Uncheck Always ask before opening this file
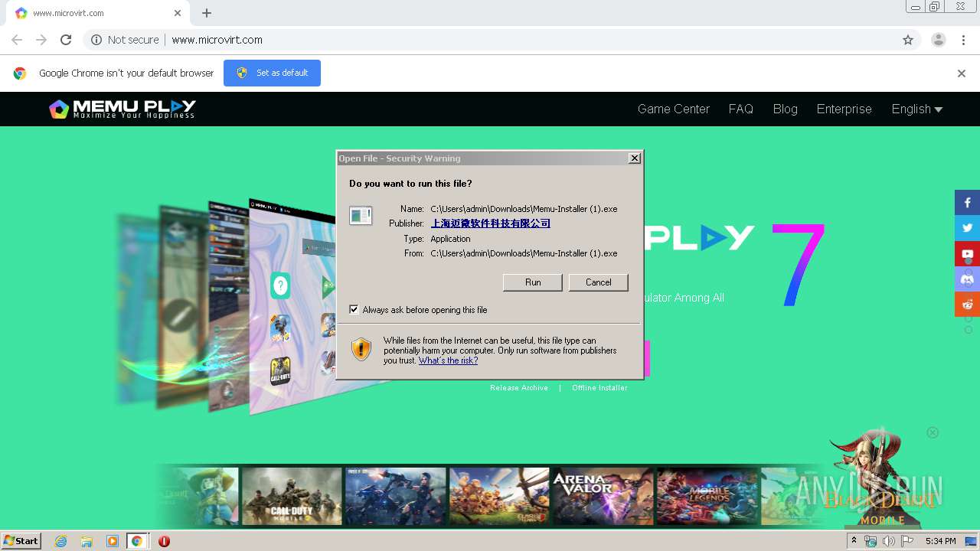Screen dimensions: 980x551 tap(354, 309)
